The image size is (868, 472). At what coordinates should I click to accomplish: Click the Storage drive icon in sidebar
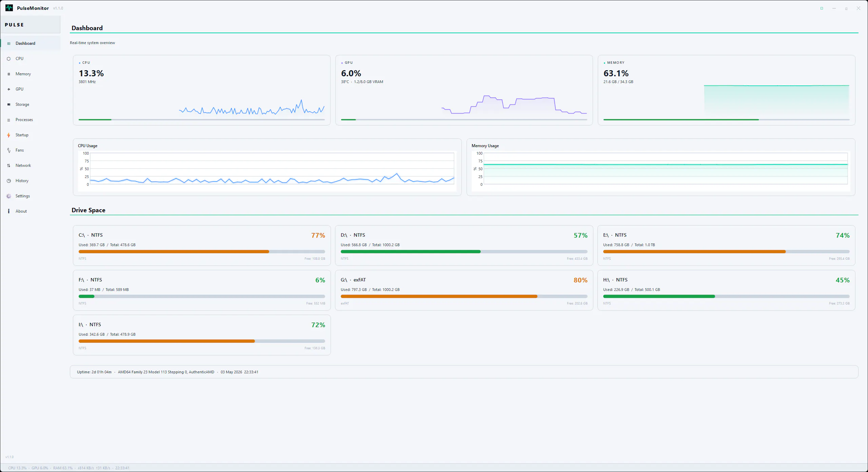click(9, 104)
